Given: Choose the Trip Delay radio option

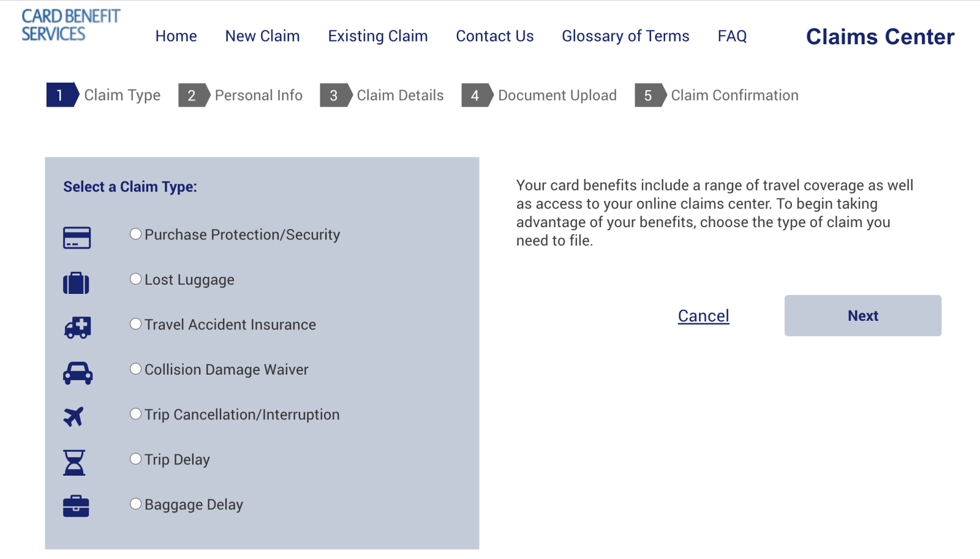Looking at the screenshot, I should click(136, 459).
